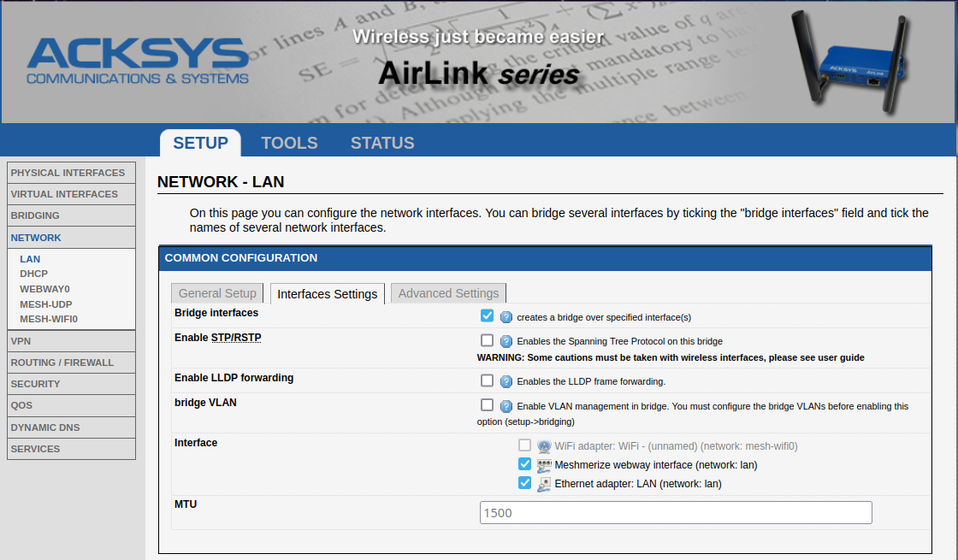958x560 pixels.
Task: Click the WiFi adapter interface icon
Action: click(x=544, y=446)
